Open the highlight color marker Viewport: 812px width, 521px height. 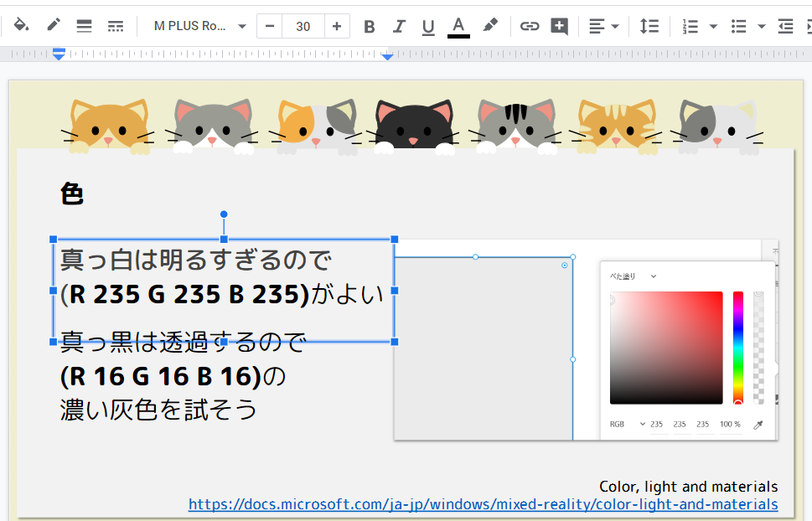(x=490, y=25)
